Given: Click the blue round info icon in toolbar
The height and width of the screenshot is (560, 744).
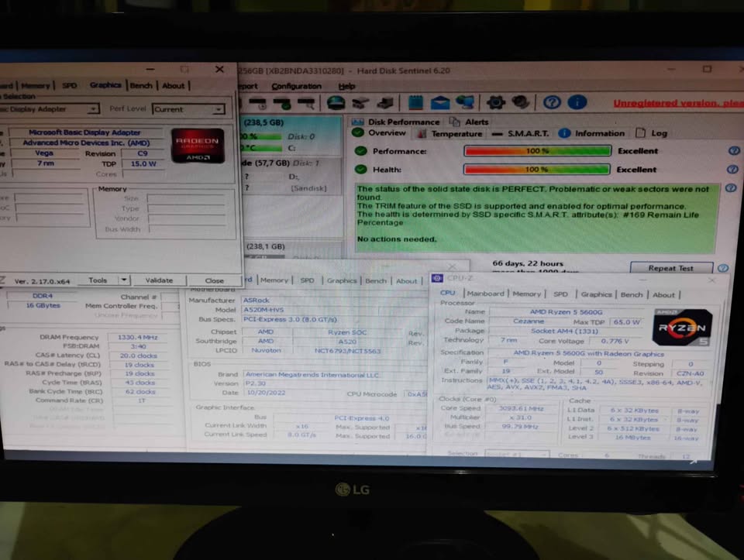Looking at the screenshot, I should (x=577, y=102).
